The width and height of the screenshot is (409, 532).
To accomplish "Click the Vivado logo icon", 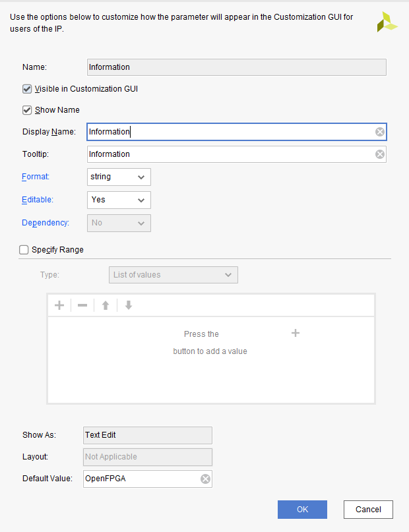I will coord(387,22).
